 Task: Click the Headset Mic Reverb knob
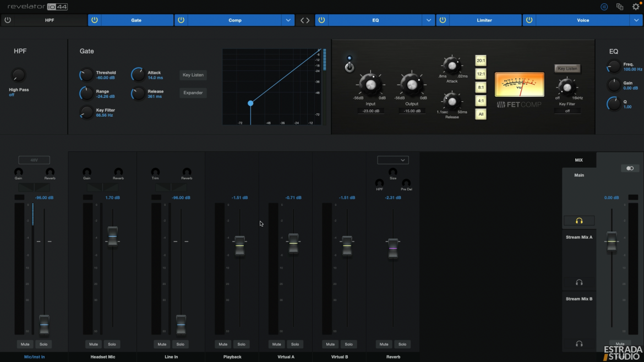point(118,172)
